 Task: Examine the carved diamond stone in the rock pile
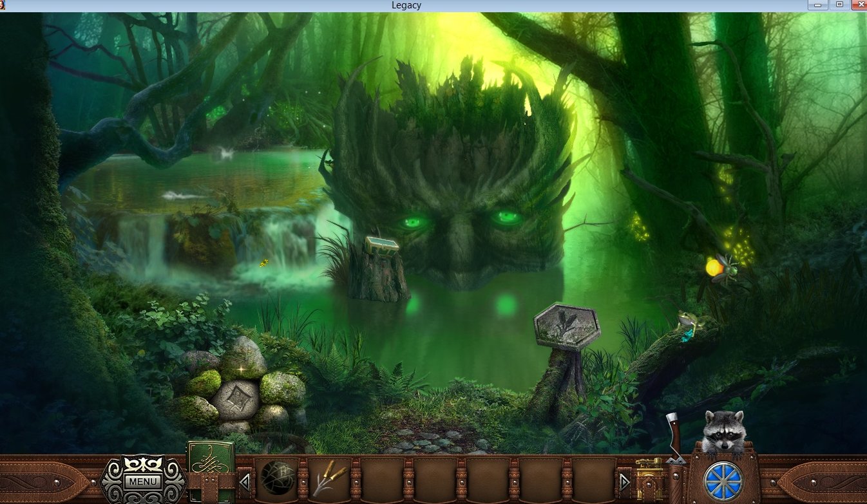[235, 399]
